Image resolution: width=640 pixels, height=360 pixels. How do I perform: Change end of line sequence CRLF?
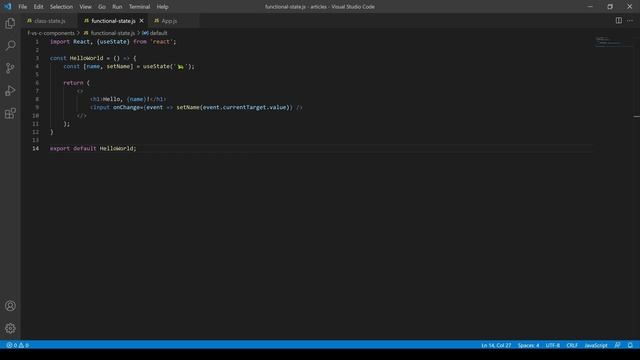[572, 345]
